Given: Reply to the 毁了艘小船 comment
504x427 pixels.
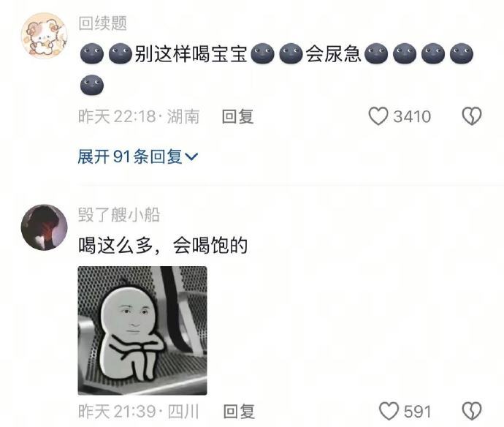Looking at the screenshot, I should coord(239,411).
